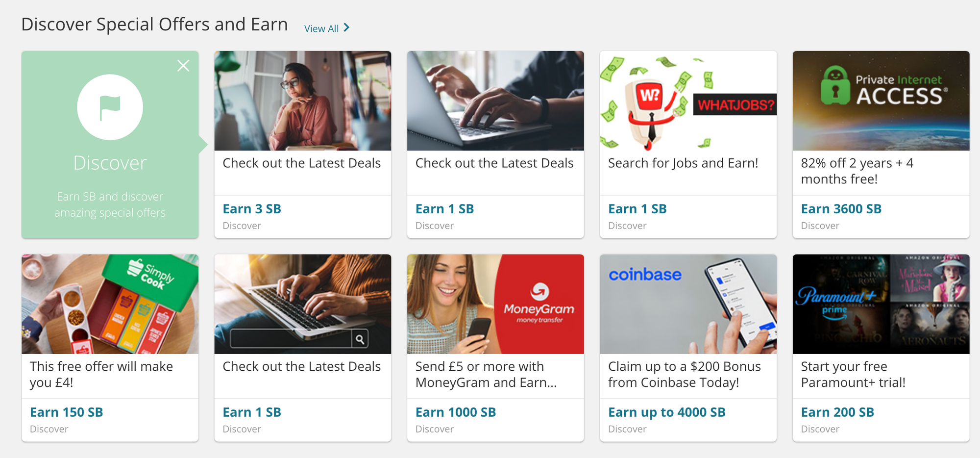Screen dimensions: 980x458
Task: Dismiss the Discover tooltip card
Action: (183, 65)
